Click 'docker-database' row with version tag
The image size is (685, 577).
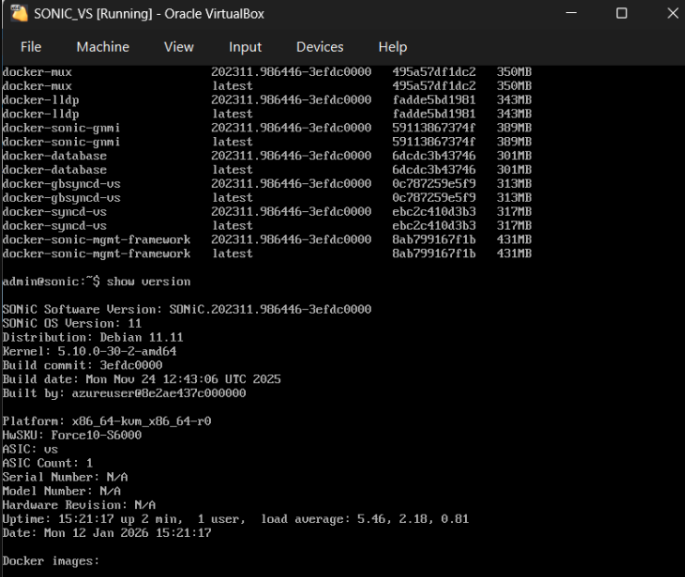[267, 155]
